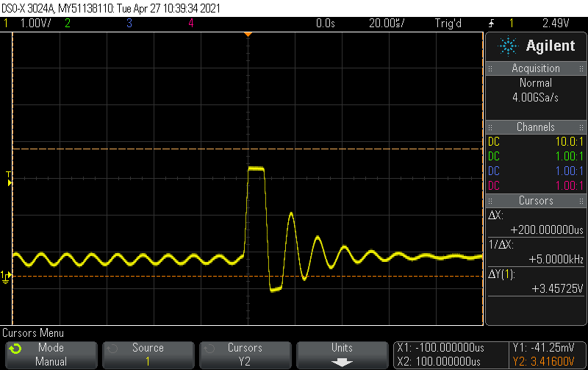The height and width of the screenshot is (370, 588).
Task: Click the 2.49V trigger level value
Action: (x=556, y=24)
